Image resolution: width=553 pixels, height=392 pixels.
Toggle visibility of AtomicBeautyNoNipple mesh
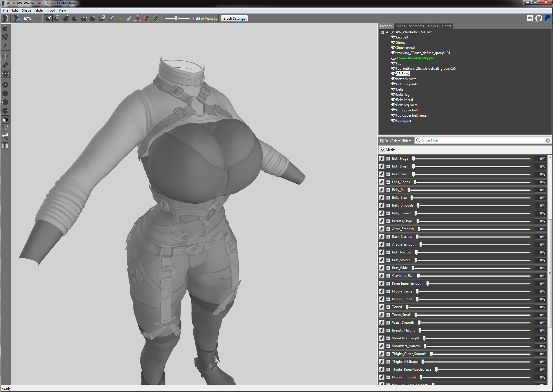pos(393,58)
